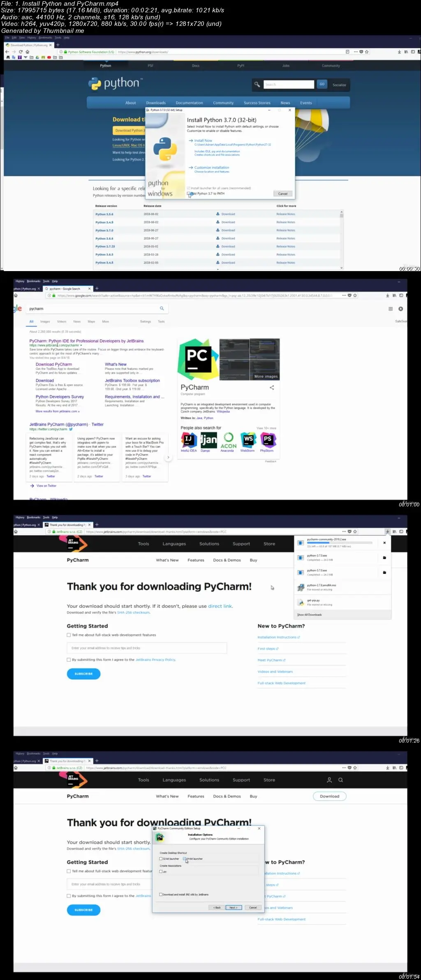Viewport: 421px width, 980px height.
Task: Open Documentation menu in python.org navigation
Action: point(189,103)
